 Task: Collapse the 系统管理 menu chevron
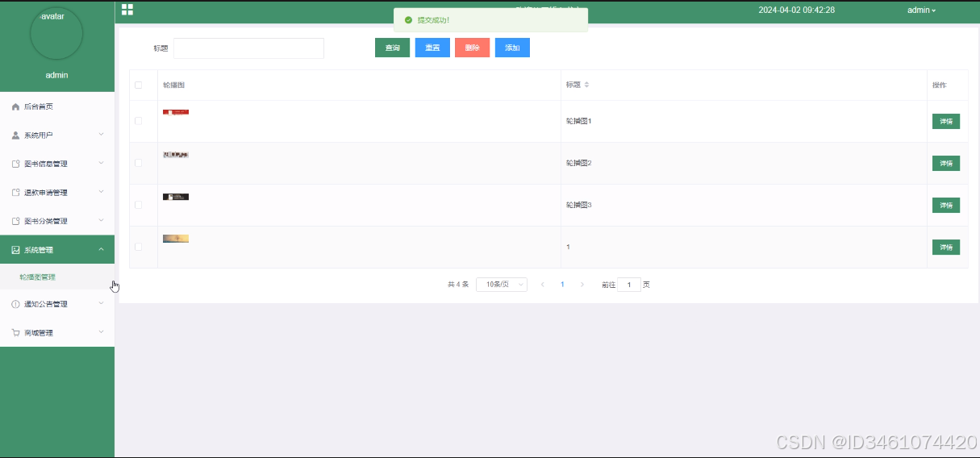point(101,249)
